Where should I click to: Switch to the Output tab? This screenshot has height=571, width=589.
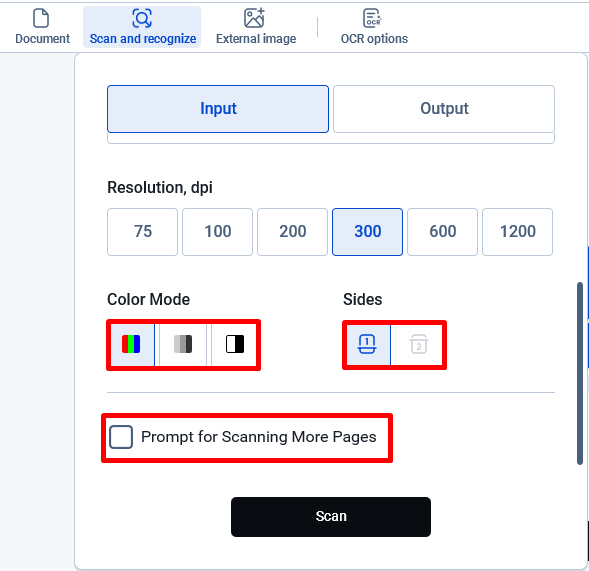point(444,109)
